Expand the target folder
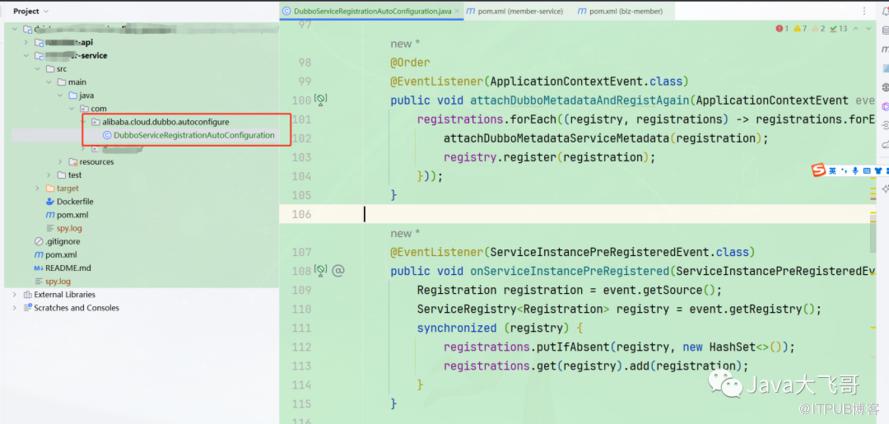This screenshot has height=424, width=889. (x=37, y=188)
